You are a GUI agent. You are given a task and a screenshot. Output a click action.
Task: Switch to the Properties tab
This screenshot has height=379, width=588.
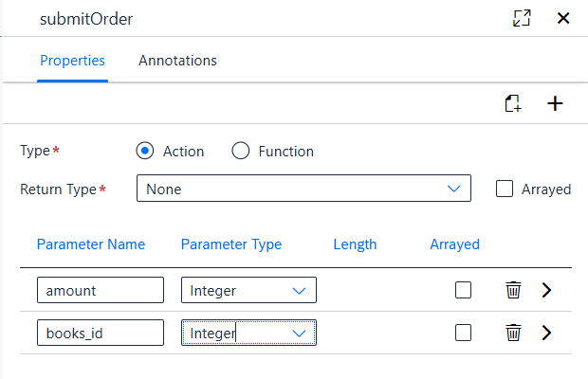click(72, 61)
